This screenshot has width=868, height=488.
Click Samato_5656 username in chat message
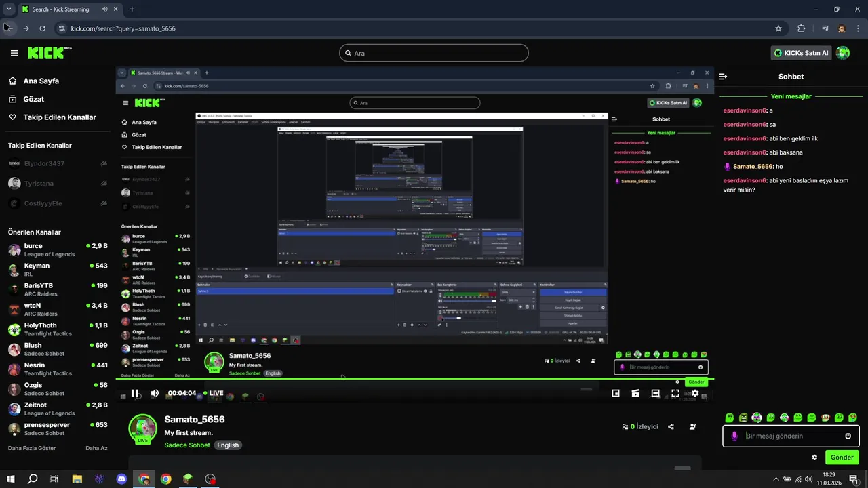(753, 167)
